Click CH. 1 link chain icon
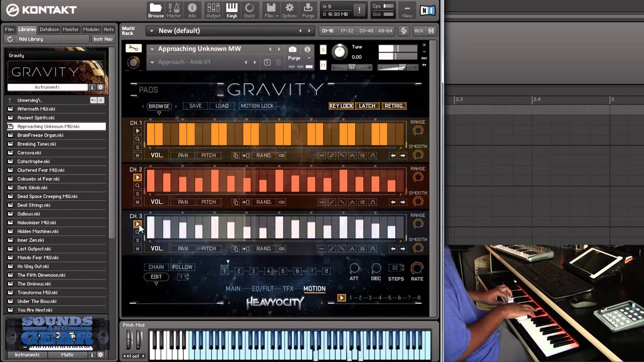Screen dimensions: 644x362 click(x=282, y=155)
